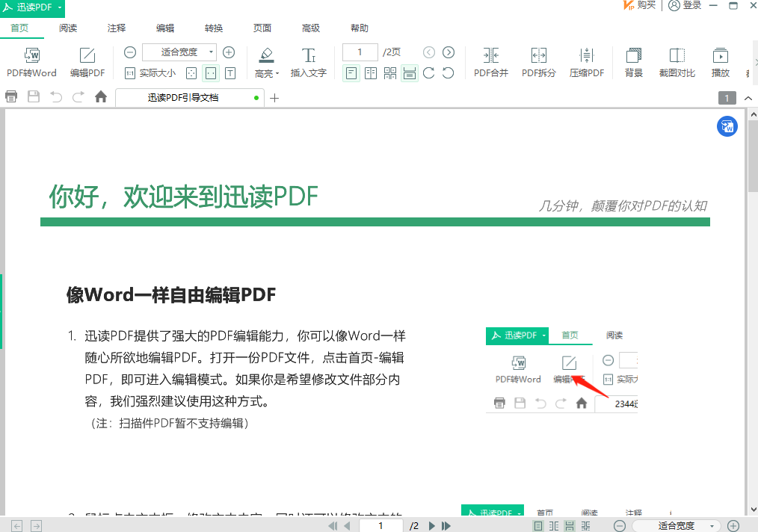Screen dimensions: 758x532
Task: Switch to the 注释 tab
Action: coord(117,28)
